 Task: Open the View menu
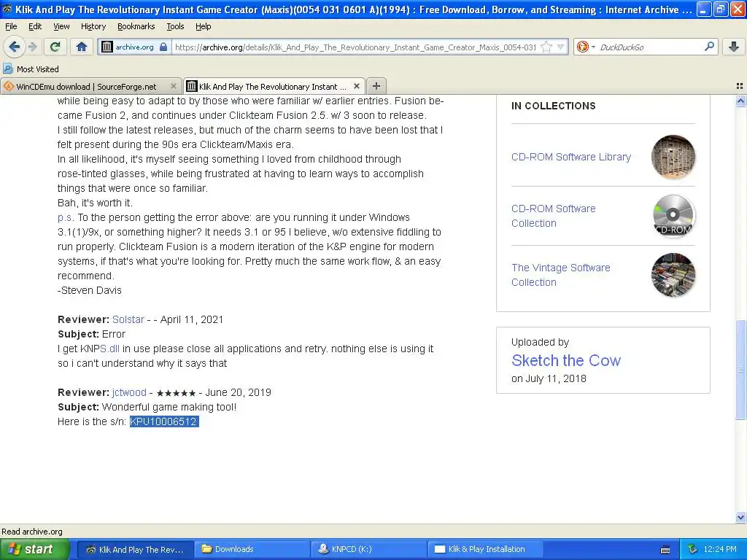click(61, 27)
